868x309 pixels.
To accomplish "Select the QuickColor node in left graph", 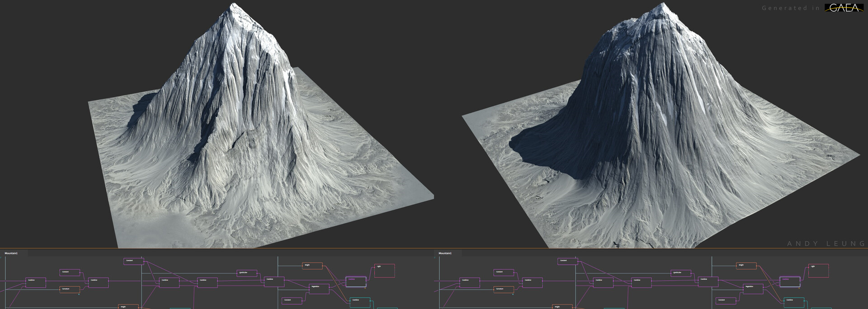I will point(247,273).
